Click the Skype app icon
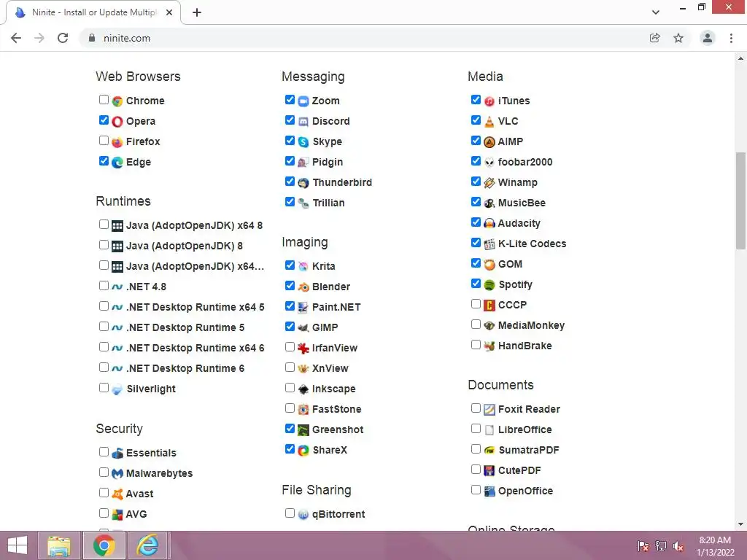Viewport: 747px width, 560px height. pos(303,142)
